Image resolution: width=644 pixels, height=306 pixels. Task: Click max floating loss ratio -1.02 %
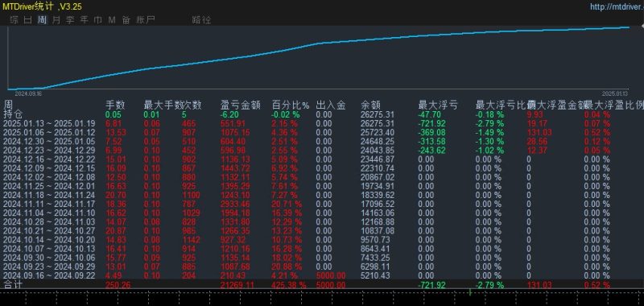489,151
